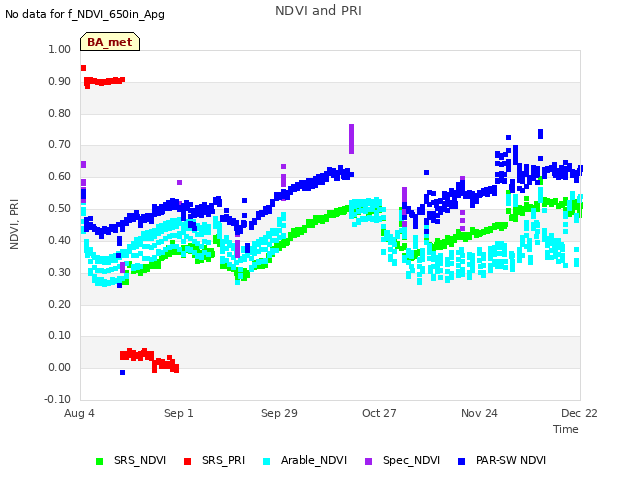The height and width of the screenshot is (480, 640).
Task: Click the chart title NDVI and PRI
Action: (318, 11)
